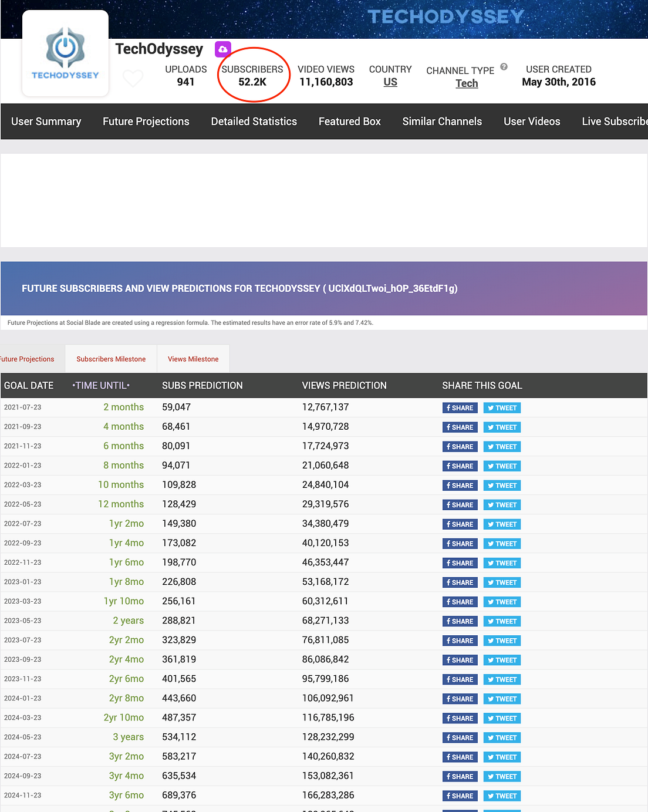
Task: Tweet the 2024-05-23 goal
Action: (x=502, y=737)
